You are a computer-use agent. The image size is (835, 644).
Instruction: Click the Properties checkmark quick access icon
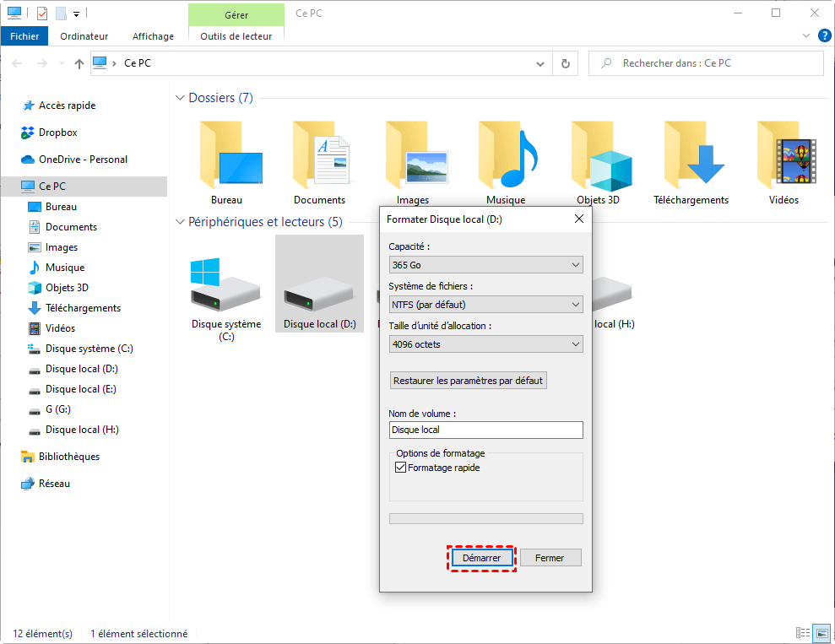click(x=42, y=14)
